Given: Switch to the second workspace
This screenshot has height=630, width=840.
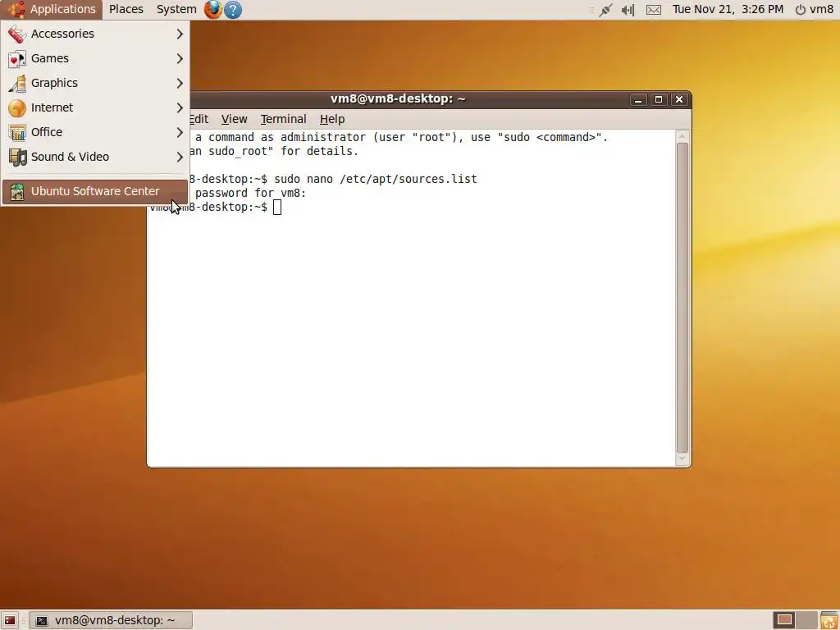Looking at the screenshot, I should tap(807, 620).
